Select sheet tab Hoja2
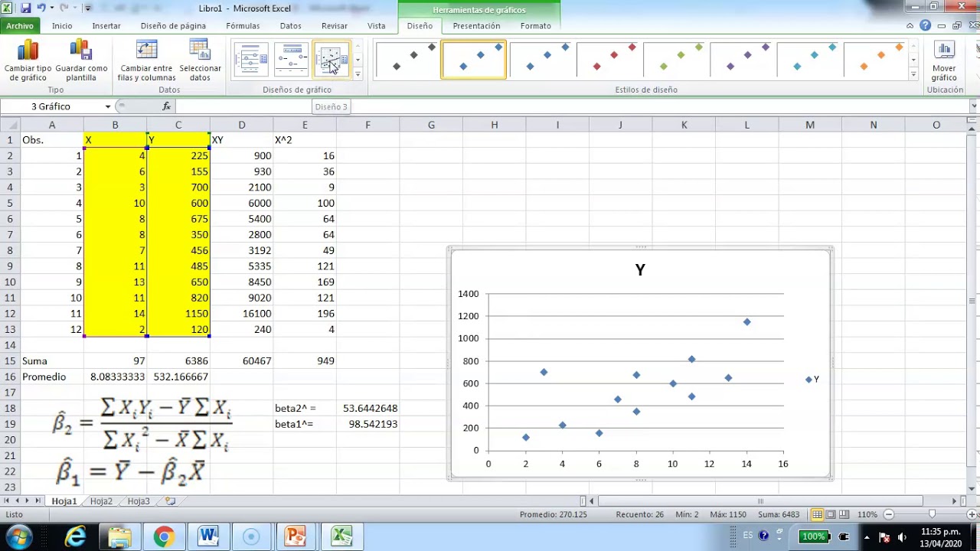This screenshot has height=551, width=980. tap(101, 501)
